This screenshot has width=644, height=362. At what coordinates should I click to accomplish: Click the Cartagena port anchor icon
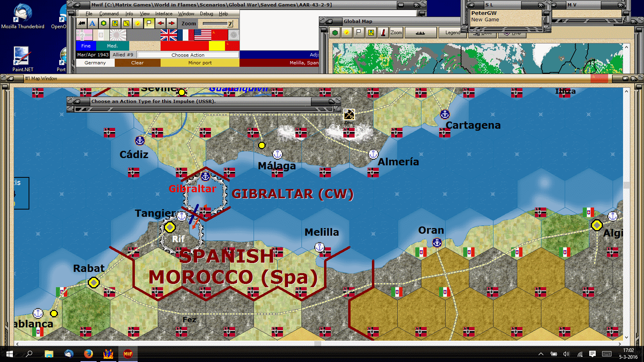[x=445, y=114]
